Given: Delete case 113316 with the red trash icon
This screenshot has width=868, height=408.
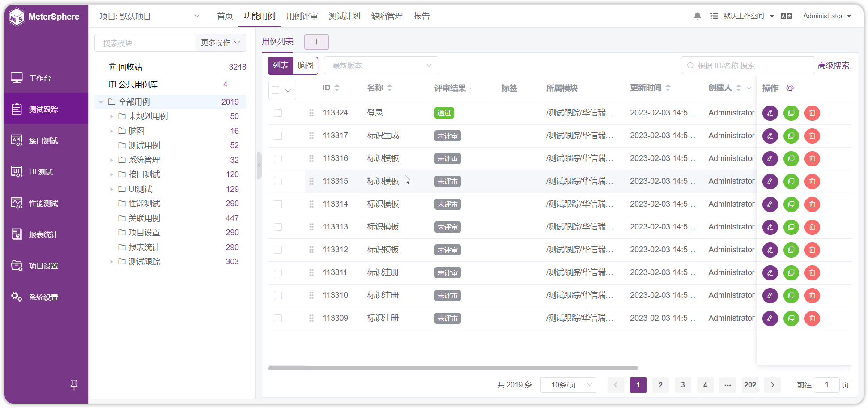Looking at the screenshot, I should [x=812, y=159].
